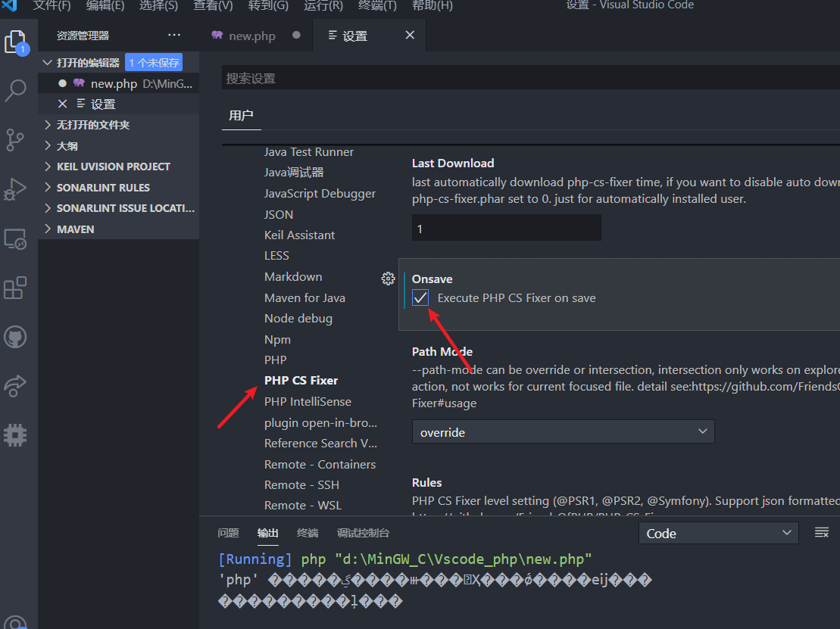Open the output channel Code dropdown
This screenshot has height=629, width=840.
point(718,533)
